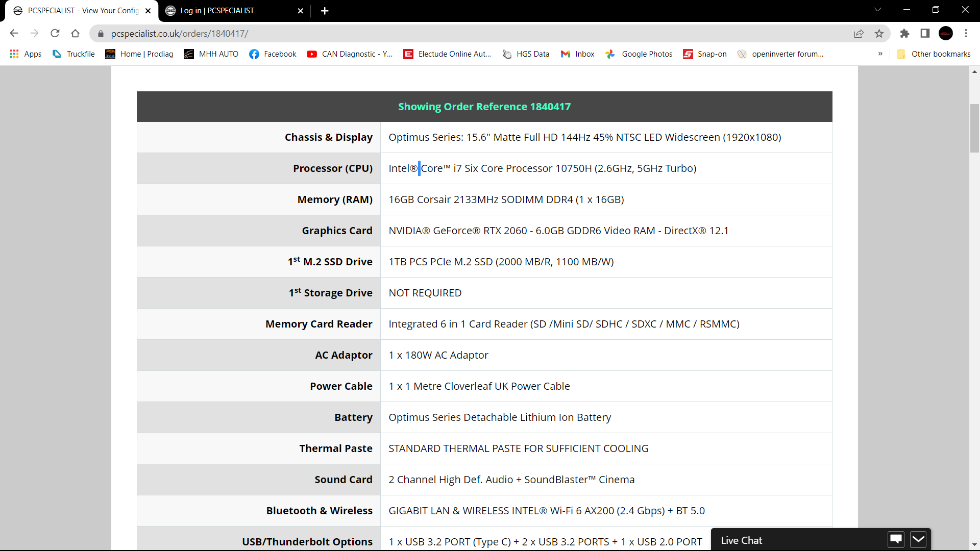Click the Optimus Series 15.6" display value

[x=585, y=137]
